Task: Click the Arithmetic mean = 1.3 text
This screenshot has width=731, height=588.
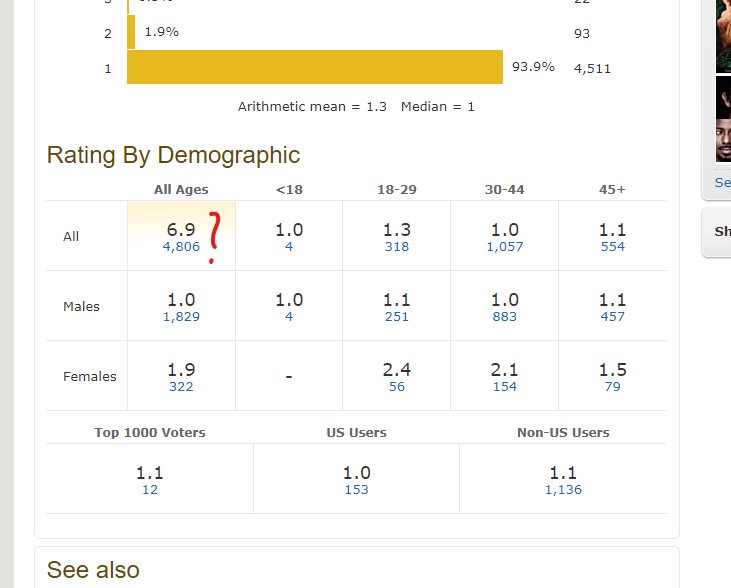Action: point(312,107)
